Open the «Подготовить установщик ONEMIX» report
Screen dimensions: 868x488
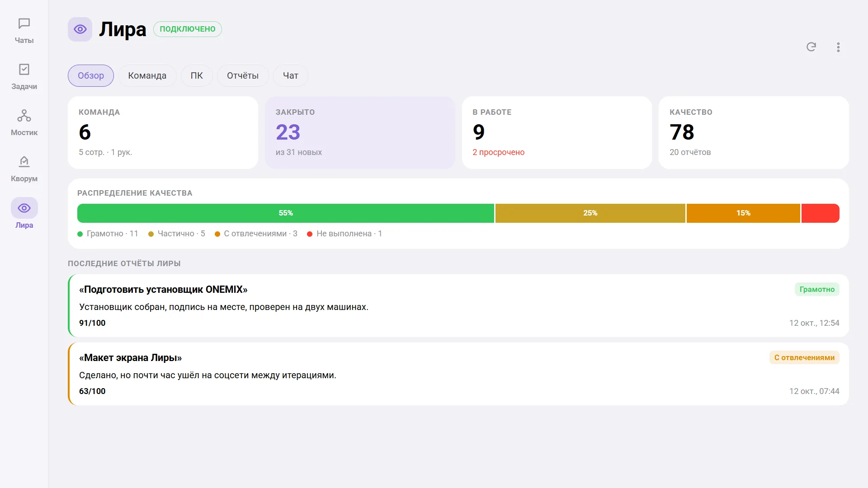coord(458,305)
